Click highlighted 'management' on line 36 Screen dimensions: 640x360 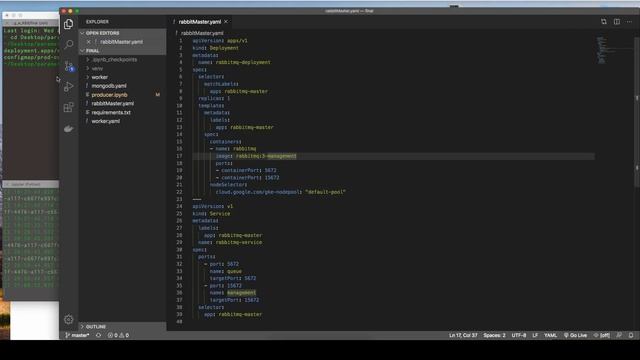pos(242,293)
